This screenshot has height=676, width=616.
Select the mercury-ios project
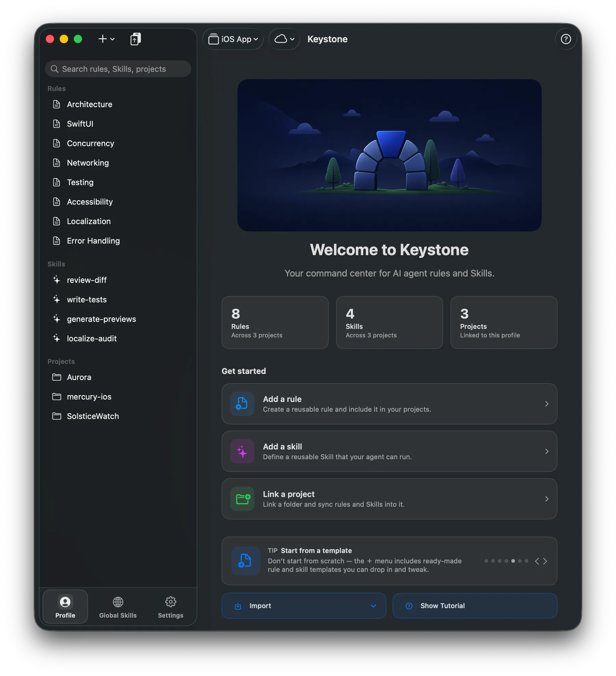point(118,397)
